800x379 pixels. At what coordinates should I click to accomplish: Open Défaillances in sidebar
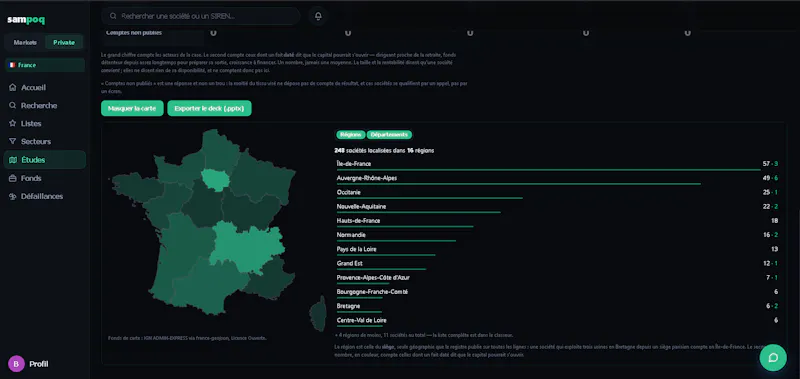tap(45, 196)
